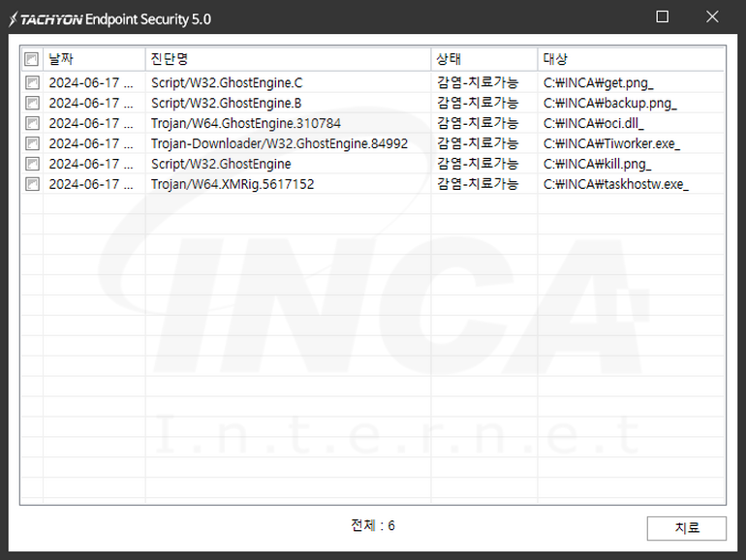This screenshot has height=560, width=746.
Task: Sort by the 진단명 column header
Action: click(x=288, y=59)
